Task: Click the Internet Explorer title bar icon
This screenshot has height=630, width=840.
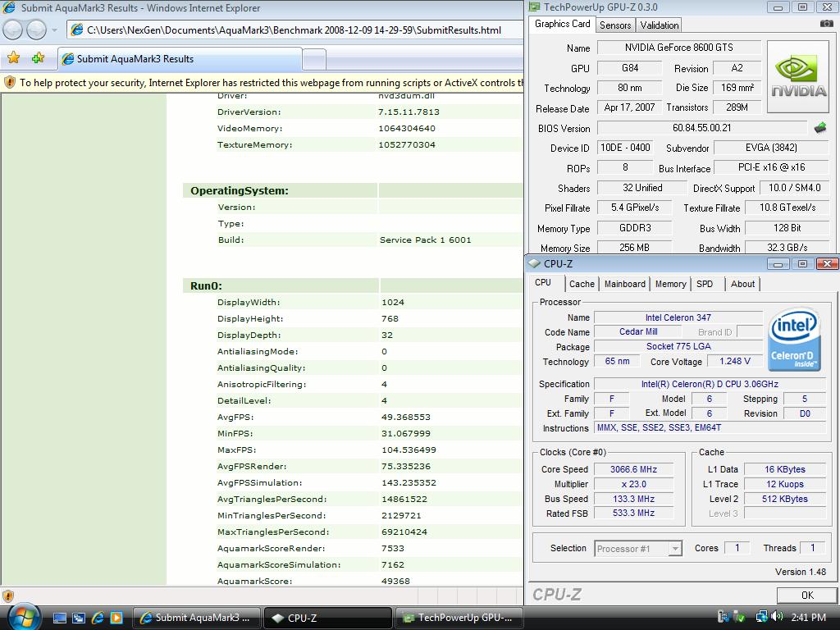Action: 9,7
